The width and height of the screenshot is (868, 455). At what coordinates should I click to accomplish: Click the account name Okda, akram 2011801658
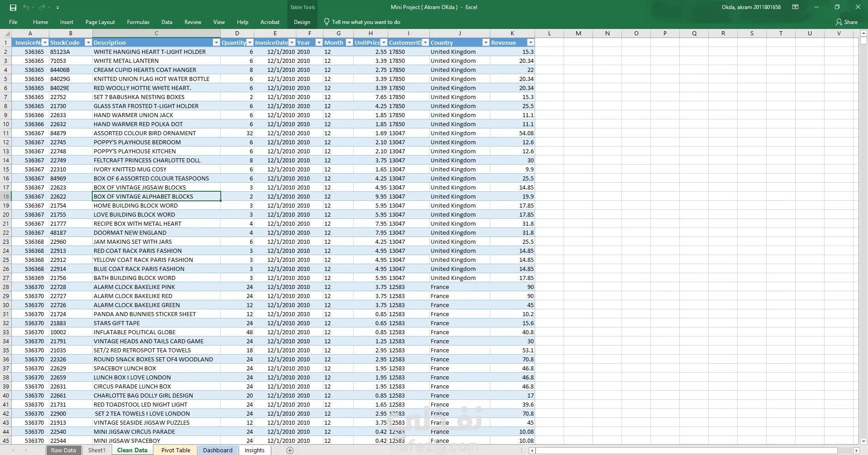tap(751, 7)
